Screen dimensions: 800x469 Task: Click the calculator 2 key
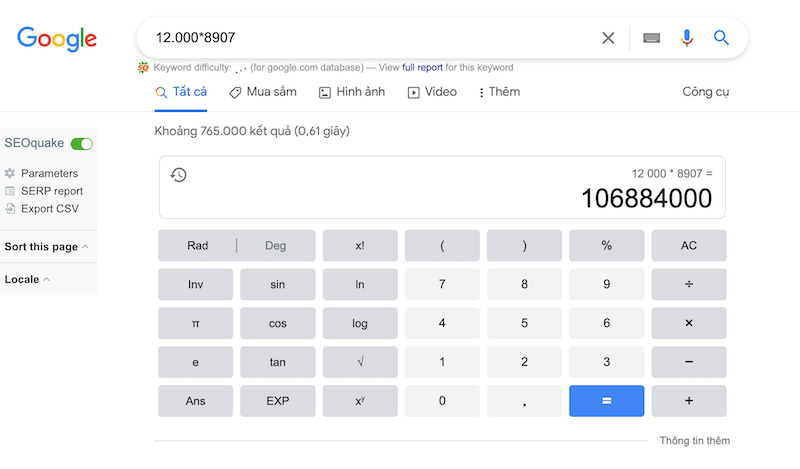(524, 362)
